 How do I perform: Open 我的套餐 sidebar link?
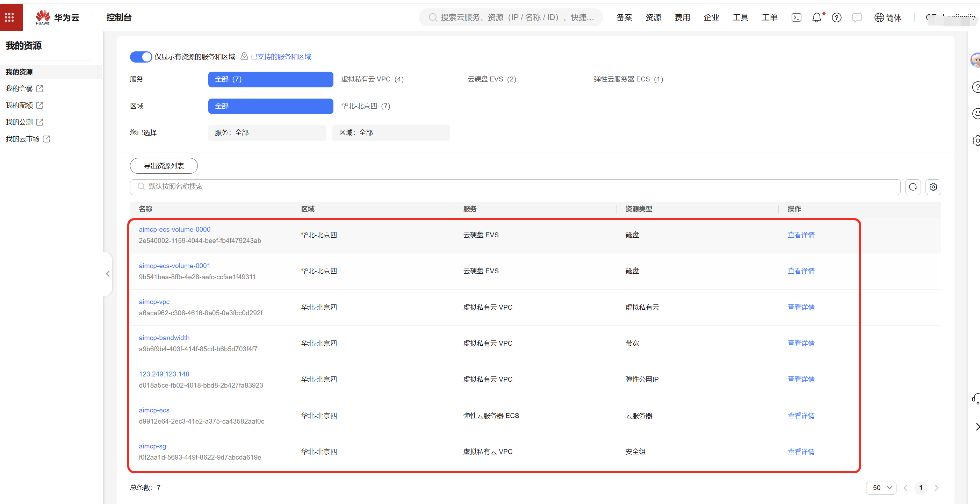coord(20,89)
